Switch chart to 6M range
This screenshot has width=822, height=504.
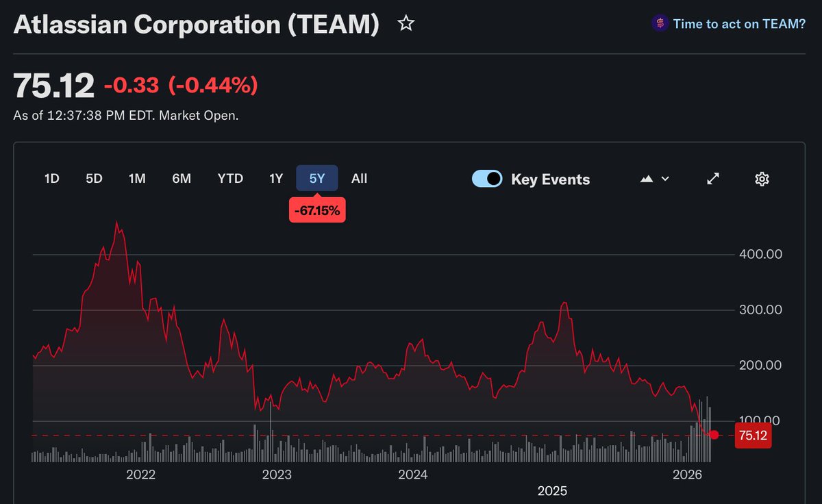pyautogui.click(x=182, y=179)
